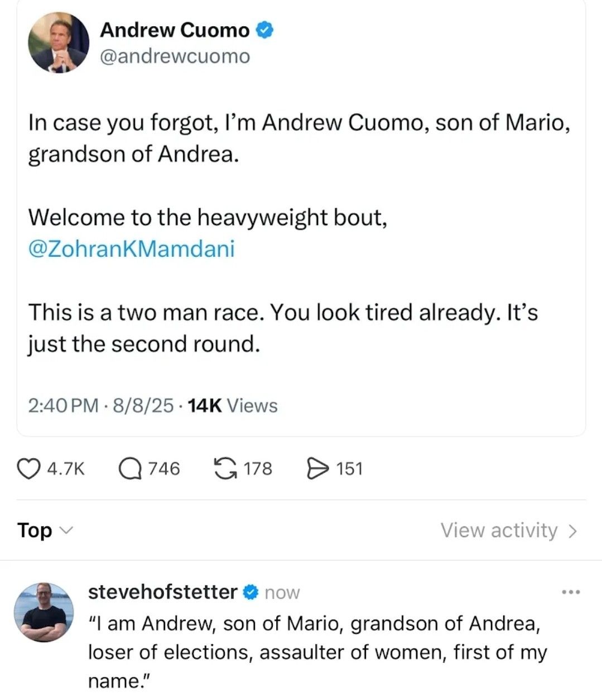
Task: Open Andrew Cuomo's profile picture
Action: (59, 43)
